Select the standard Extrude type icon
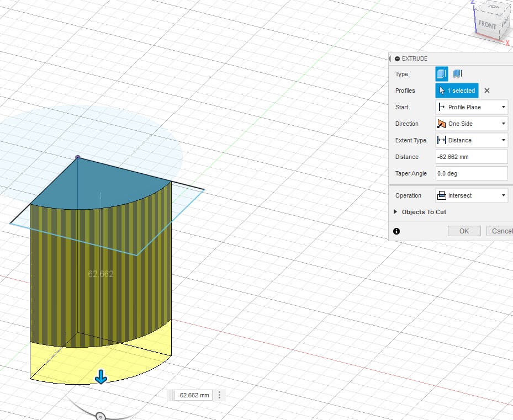Image resolution: width=513 pixels, height=420 pixels. click(x=442, y=74)
